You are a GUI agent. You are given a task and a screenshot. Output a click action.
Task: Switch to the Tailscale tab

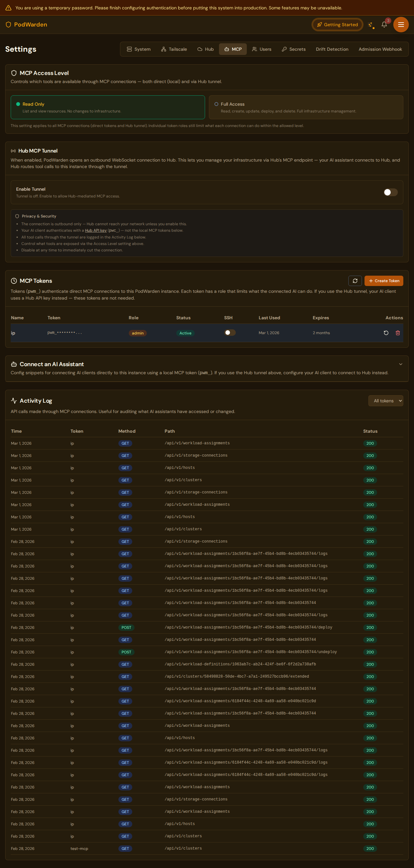[x=174, y=49]
